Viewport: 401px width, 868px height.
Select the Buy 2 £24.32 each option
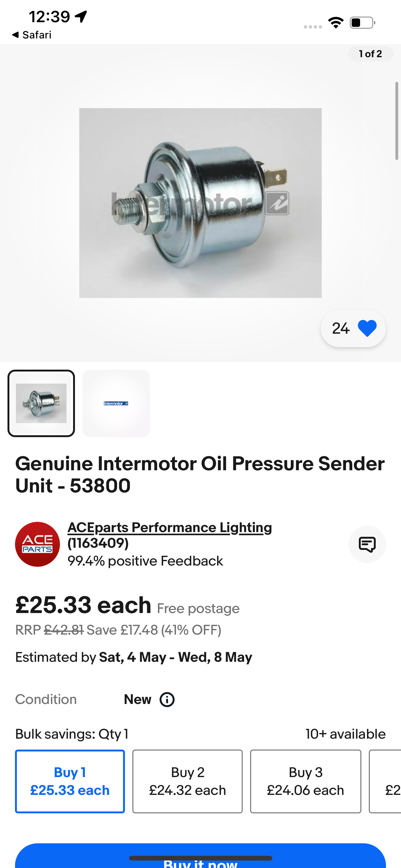click(x=187, y=781)
